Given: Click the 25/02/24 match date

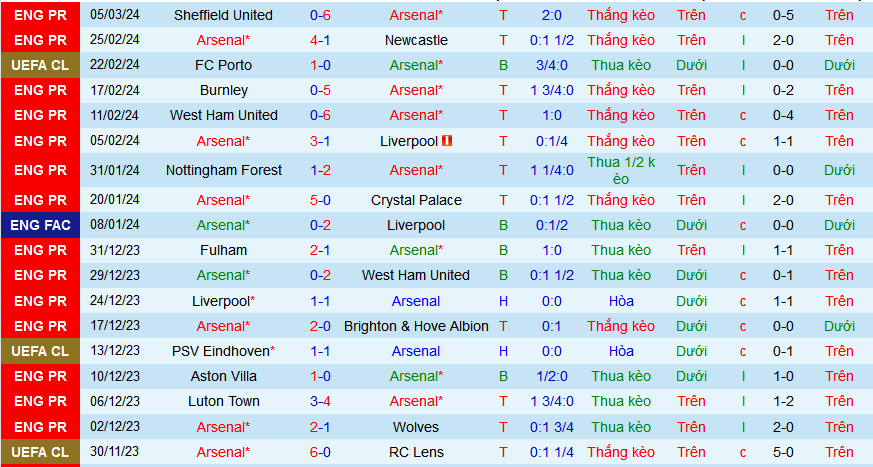Looking at the screenshot, I should click(115, 40).
